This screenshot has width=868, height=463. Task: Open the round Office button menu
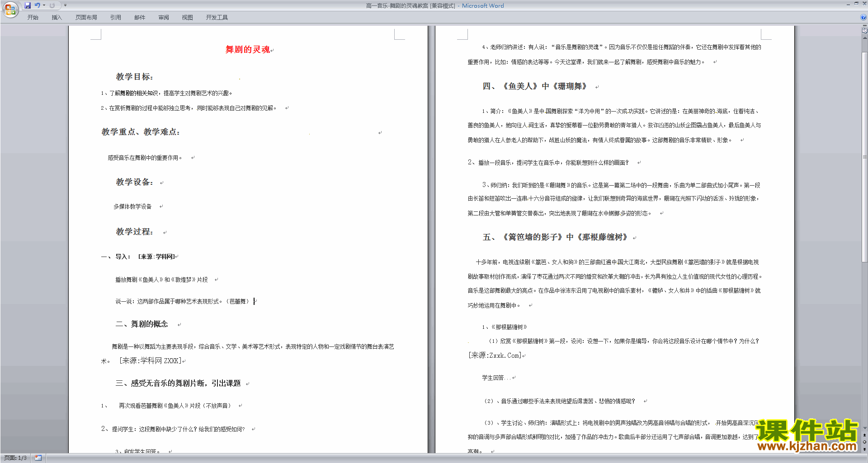(x=10, y=9)
